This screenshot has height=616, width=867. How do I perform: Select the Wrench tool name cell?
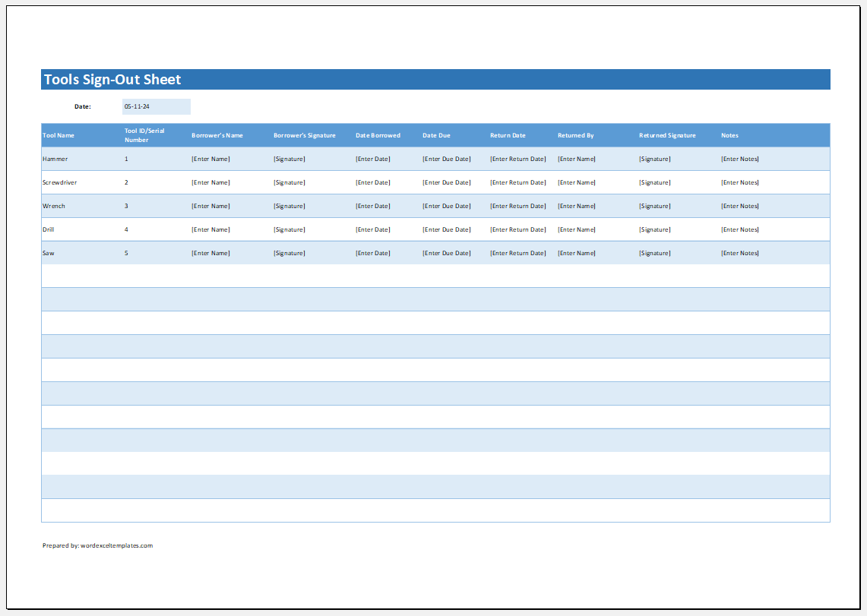tap(54, 206)
